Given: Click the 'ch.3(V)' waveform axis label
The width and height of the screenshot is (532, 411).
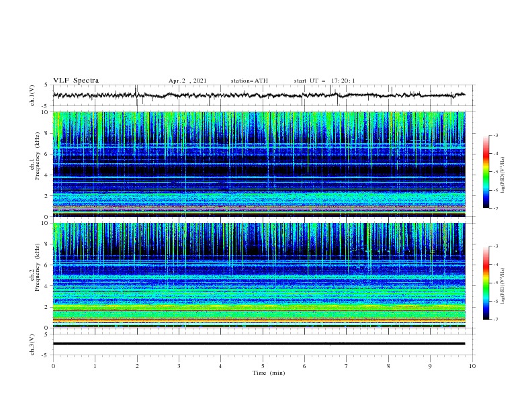Looking at the screenshot, I should 32,345.
